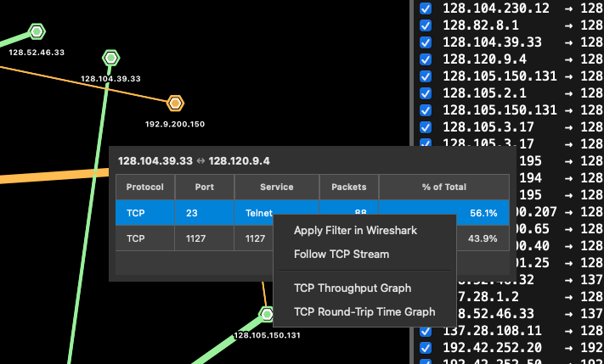Select the green 128.104.39.33 hexagon node
The width and height of the screenshot is (604, 364).
click(x=111, y=58)
